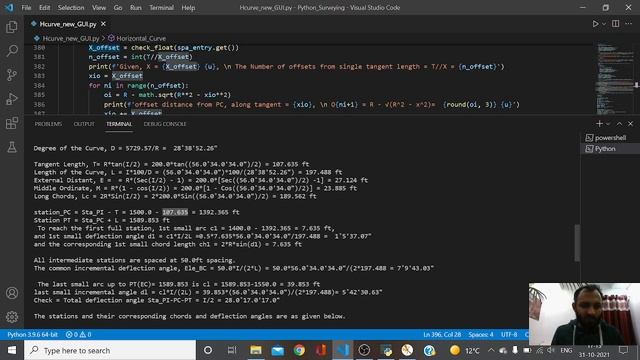
Task: Open the Testing flask view
Action: (12, 147)
